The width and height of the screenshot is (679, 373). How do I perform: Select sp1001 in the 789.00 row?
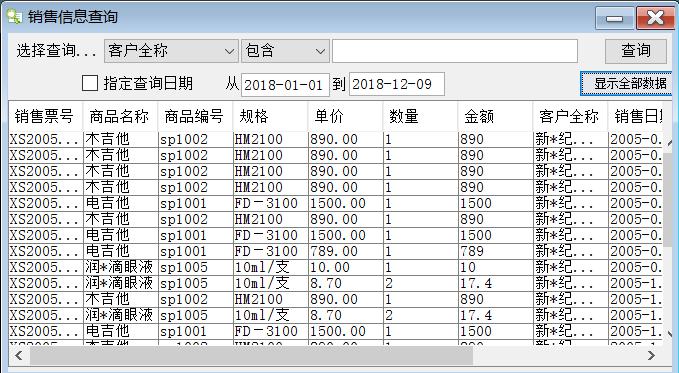[195, 251]
